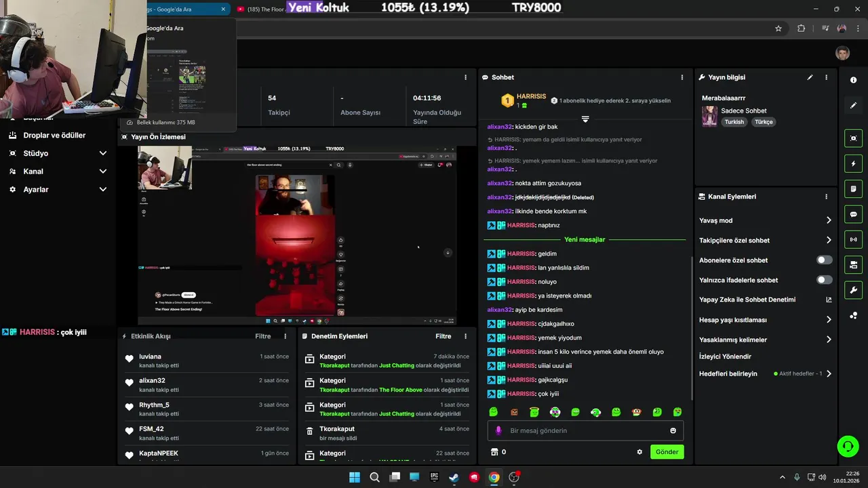Open Steam from the taskbar

tap(454, 477)
